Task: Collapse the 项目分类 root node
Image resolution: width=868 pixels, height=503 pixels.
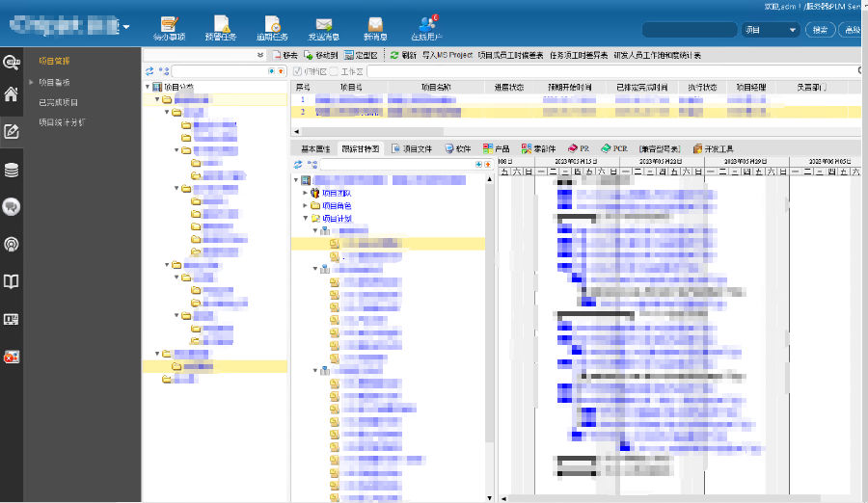Action: coord(147,88)
